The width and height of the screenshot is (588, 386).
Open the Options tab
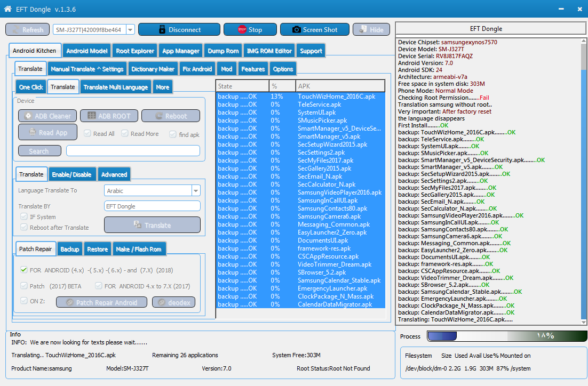(283, 69)
